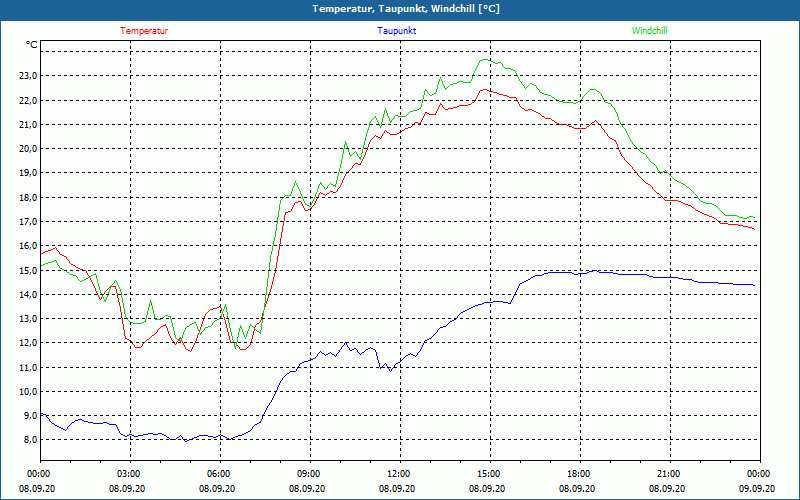Viewport: 800px width, 500px height.
Task: Select the green 'Windchill' legend label
Action: click(x=649, y=31)
